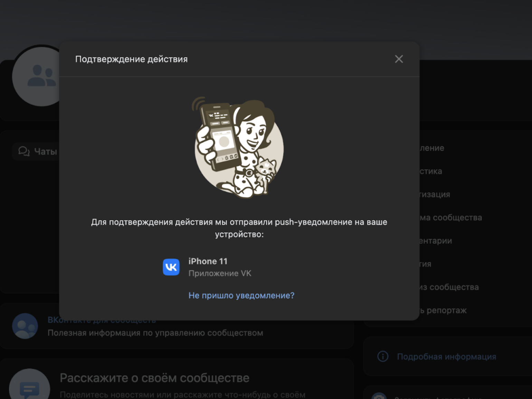The height and width of the screenshot is (399, 532).
Task: Open the 'ВКонтакте для сообществ' link
Action: [x=102, y=320]
